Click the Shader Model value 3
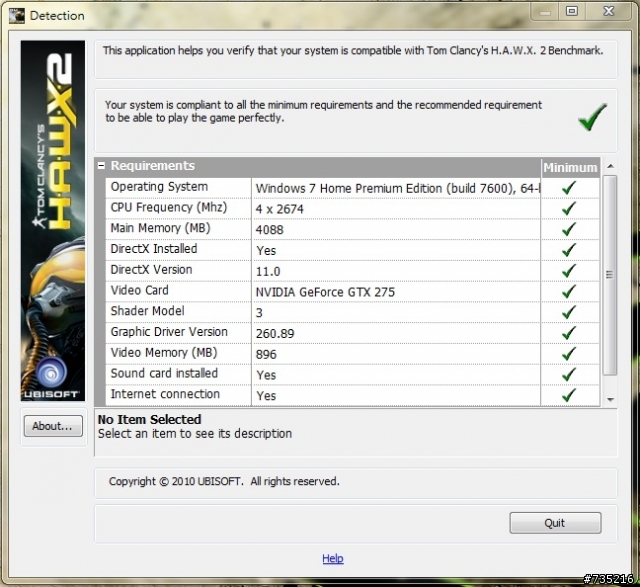The height and width of the screenshot is (587, 640). [x=259, y=313]
